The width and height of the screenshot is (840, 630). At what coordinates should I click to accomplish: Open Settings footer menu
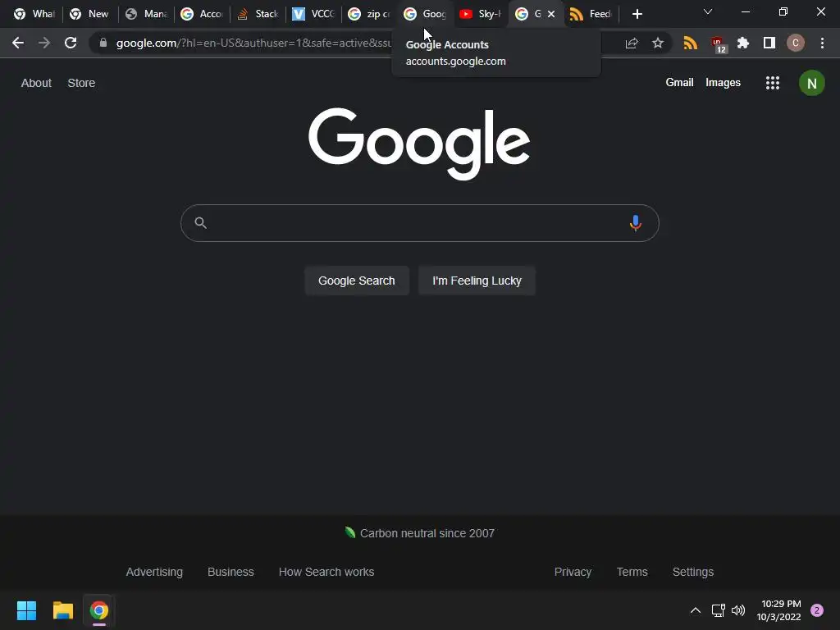pos(692,572)
